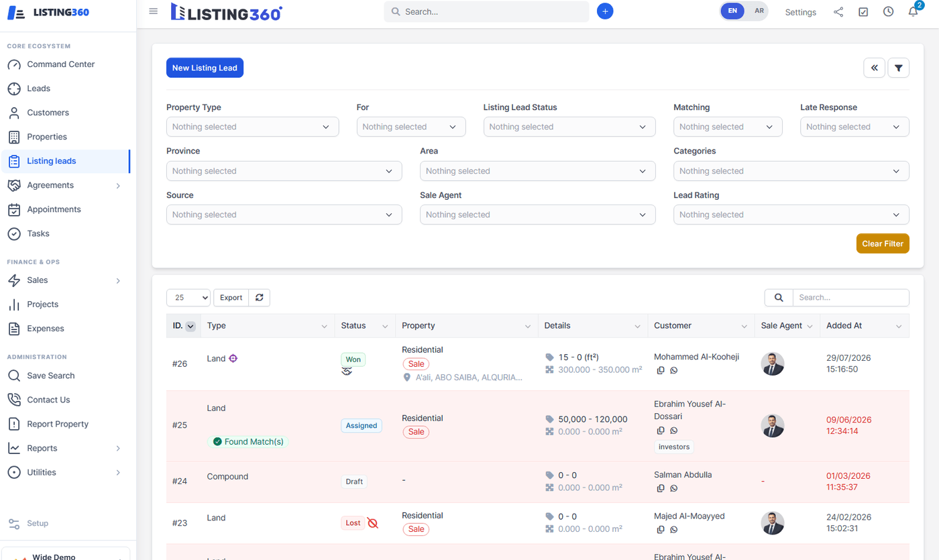The image size is (939, 560).
Task: Click sale agent avatar in row #26
Action: pos(773,363)
